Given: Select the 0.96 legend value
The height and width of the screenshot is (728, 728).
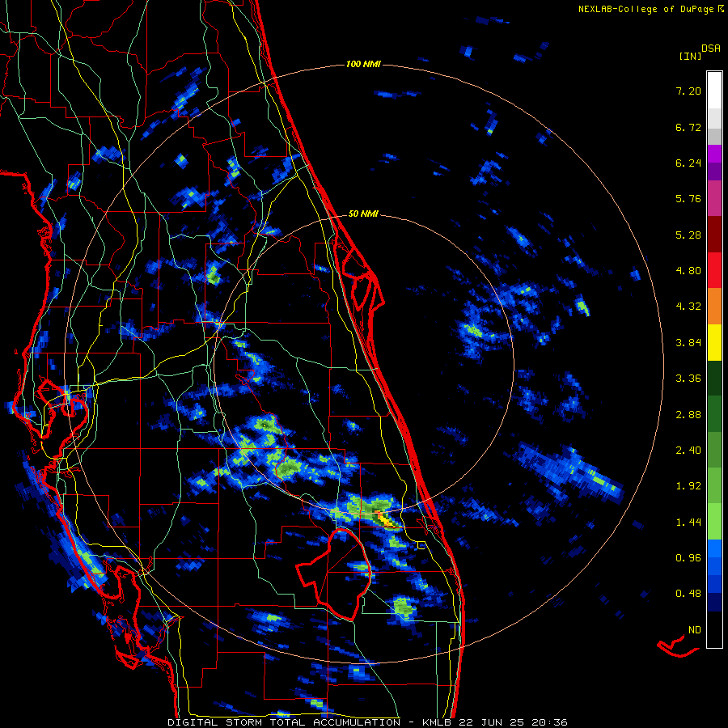Looking at the screenshot, I should point(688,558).
